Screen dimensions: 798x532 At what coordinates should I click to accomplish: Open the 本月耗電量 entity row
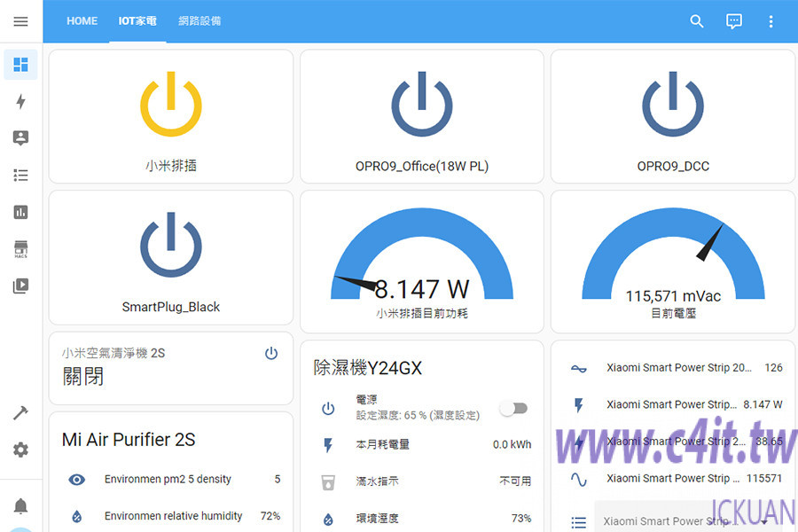(423, 445)
